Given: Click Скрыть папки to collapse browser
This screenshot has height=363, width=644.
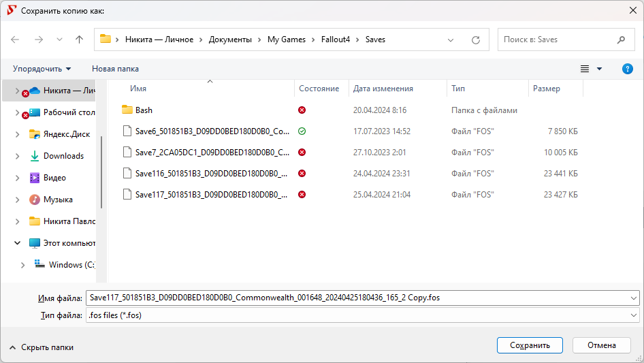Looking at the screenshot, I should click(41, 347).
